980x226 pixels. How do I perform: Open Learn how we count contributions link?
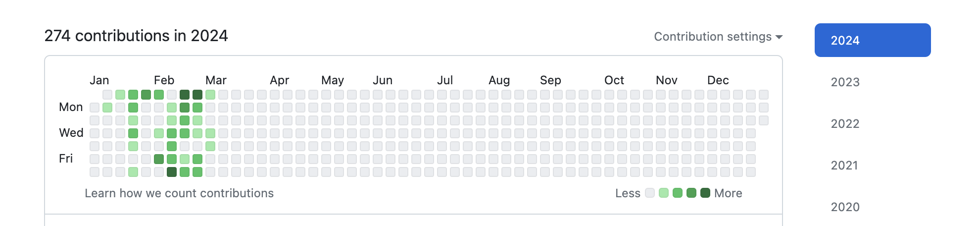click(x=179, y=193)
